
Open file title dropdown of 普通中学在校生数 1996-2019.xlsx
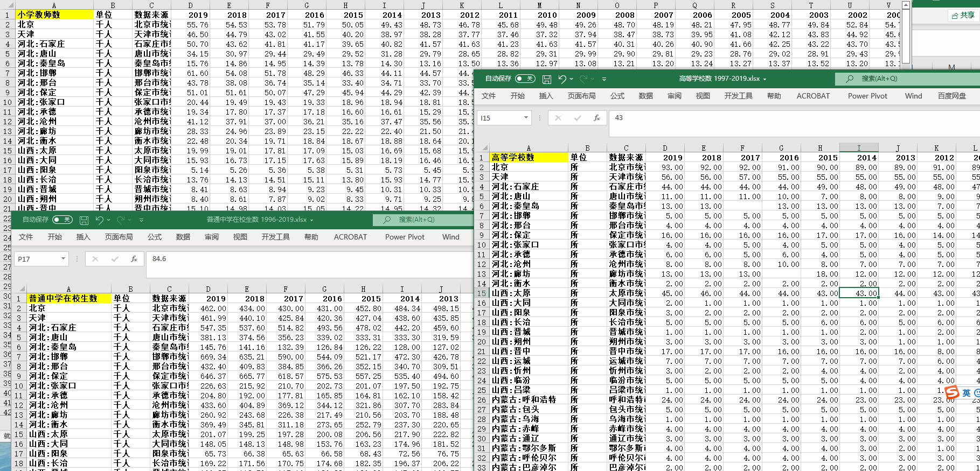click(x=311, y=220)
